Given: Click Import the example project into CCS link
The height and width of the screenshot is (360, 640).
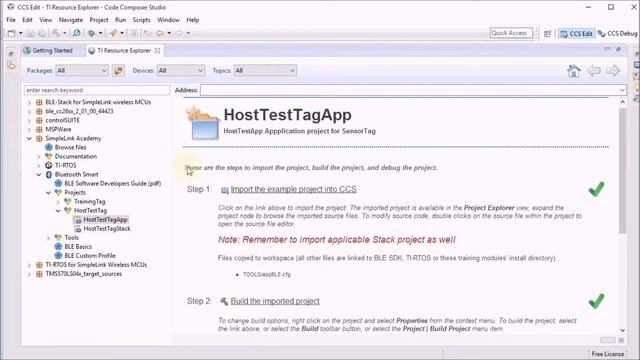Looking at the screenshot, I should [293, 189].
